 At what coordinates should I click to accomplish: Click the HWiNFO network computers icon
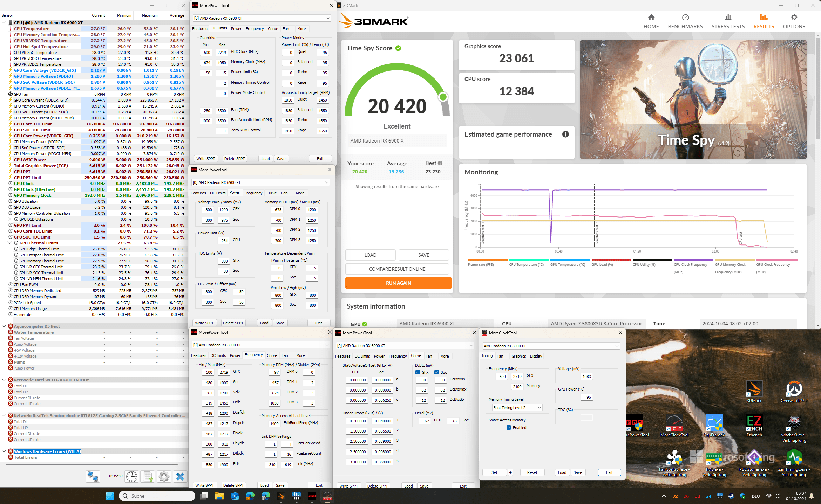pyautogui.click(x=93, y=476)
